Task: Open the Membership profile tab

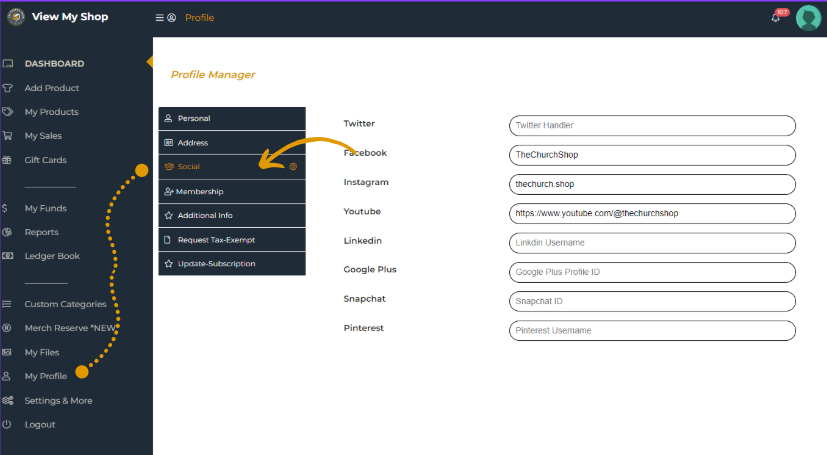Action: (x=232, y=192)
